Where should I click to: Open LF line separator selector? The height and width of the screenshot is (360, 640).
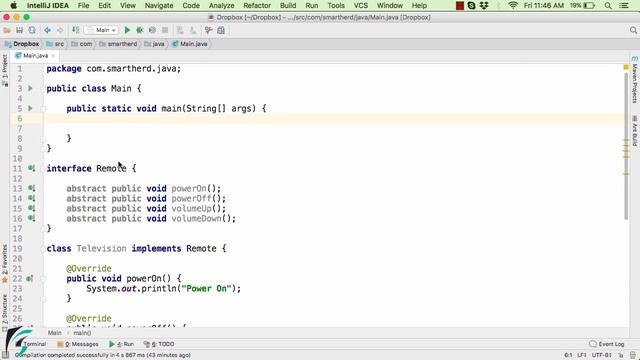point(582,355)
